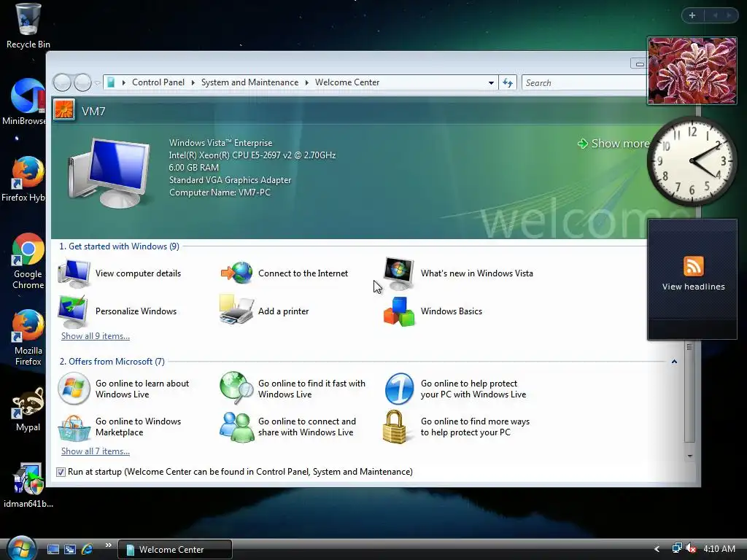Image resolution: width=747 pixels, height=560 pixels.
Task: Click Control Panel in the breadcrumb
Action: tap(158, 82)
